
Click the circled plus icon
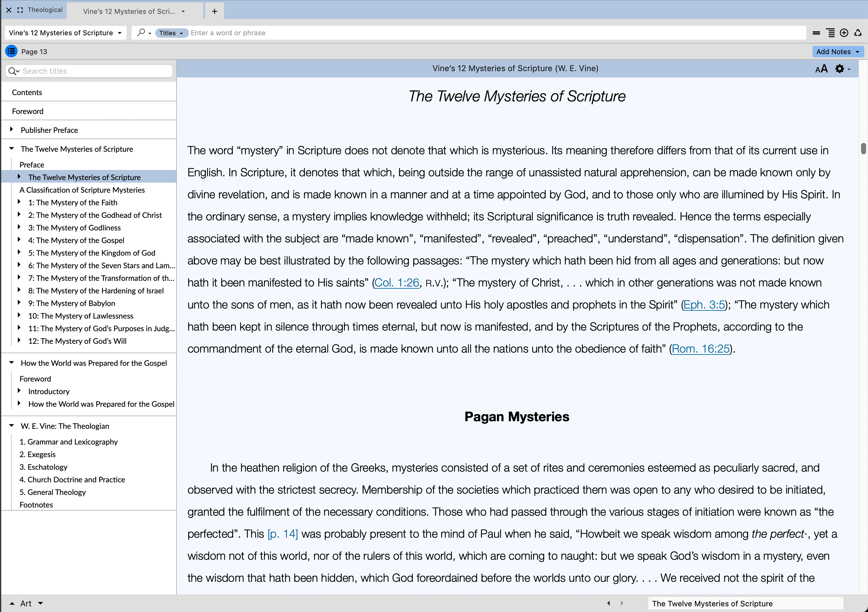[844, 33]
